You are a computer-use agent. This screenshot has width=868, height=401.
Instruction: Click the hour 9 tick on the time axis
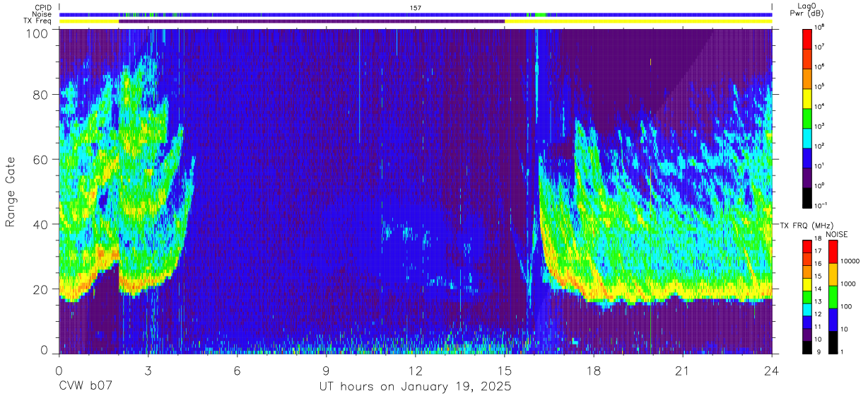[x=327, y=370]
